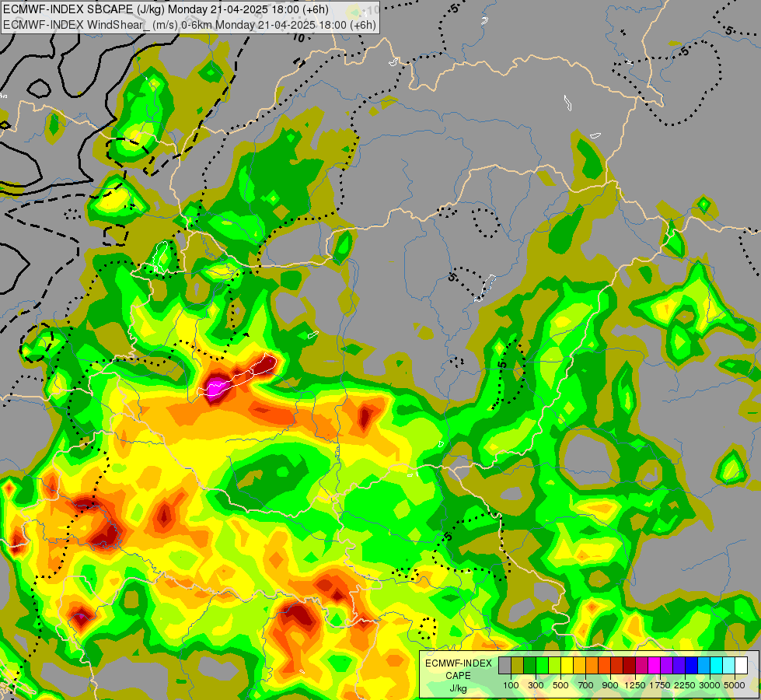
Task: Click the 900 legend value
Action: click(610, 685)
